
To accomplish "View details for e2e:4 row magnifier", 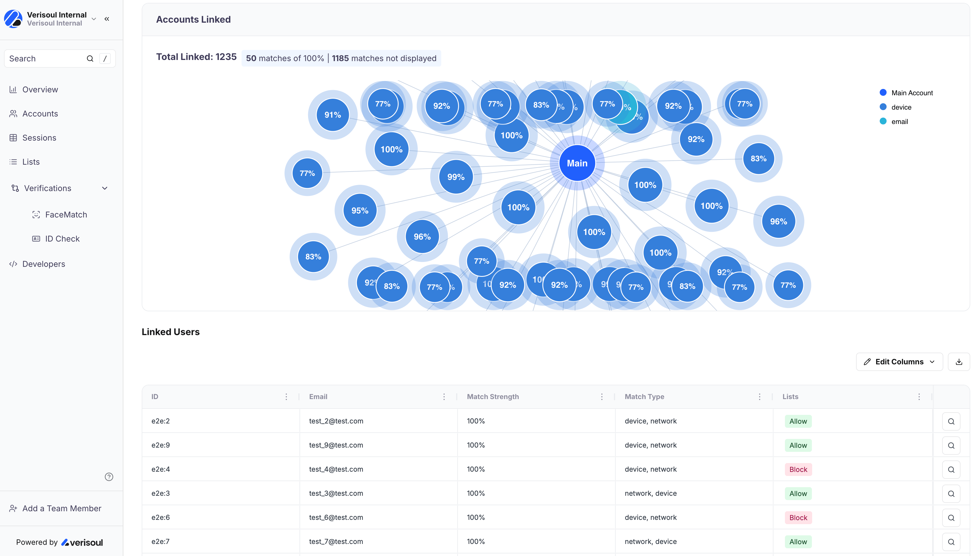I will 951,469.
